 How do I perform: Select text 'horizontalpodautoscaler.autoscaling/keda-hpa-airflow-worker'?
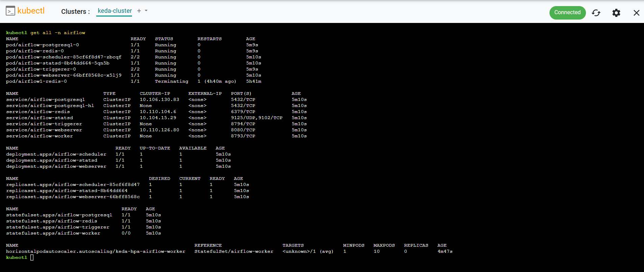[x=96, y=251]
